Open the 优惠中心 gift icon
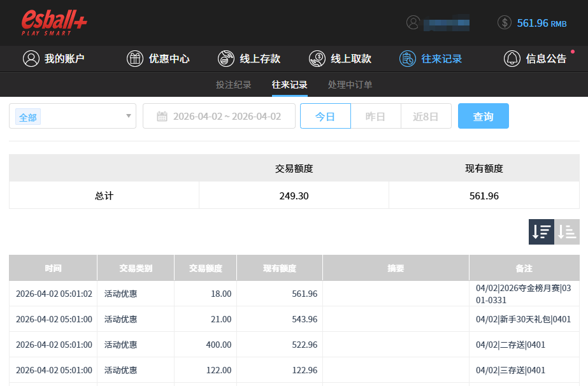 (134, 59)
